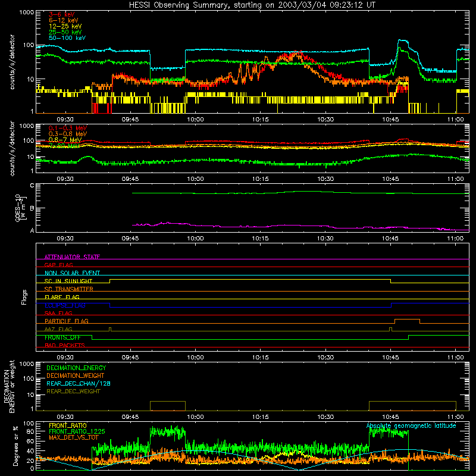Click the AAZ_FLAG label above FRONTS_OFF
Screen dimensions: 476x476
tap(58, 329)
